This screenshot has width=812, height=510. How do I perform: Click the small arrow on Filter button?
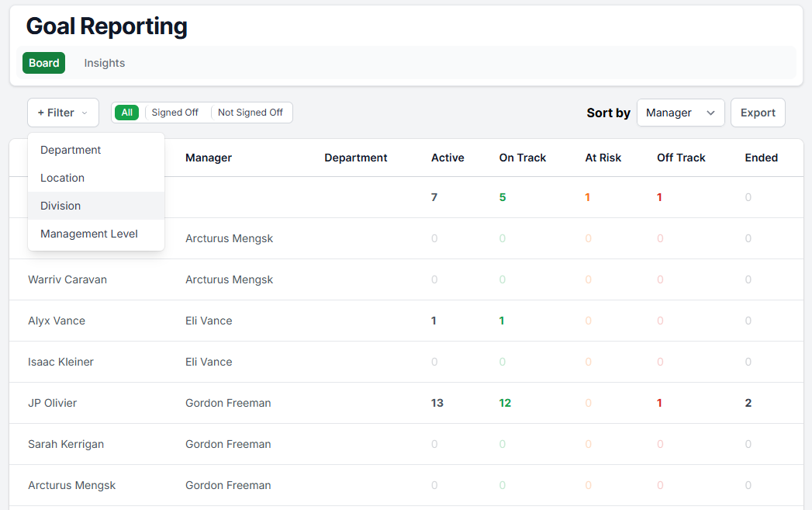(85, 113)
